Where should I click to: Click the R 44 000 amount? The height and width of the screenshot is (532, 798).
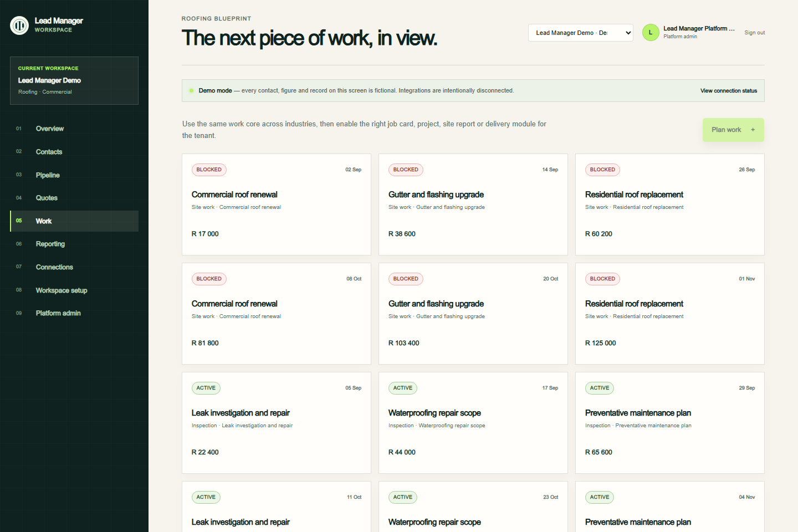pos(402,452)
